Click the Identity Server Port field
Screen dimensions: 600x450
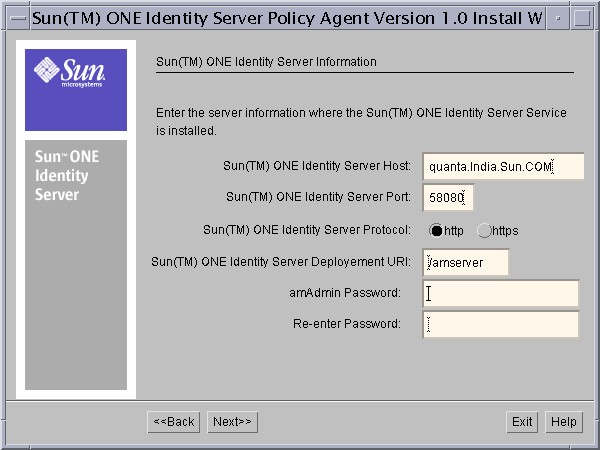coord(448,197)
